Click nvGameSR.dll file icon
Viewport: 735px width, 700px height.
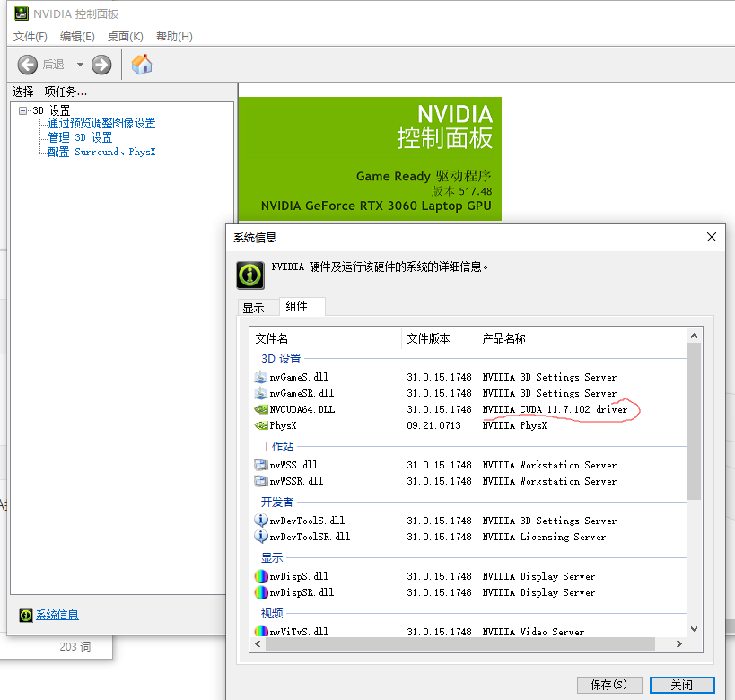(x=260, y=393)
